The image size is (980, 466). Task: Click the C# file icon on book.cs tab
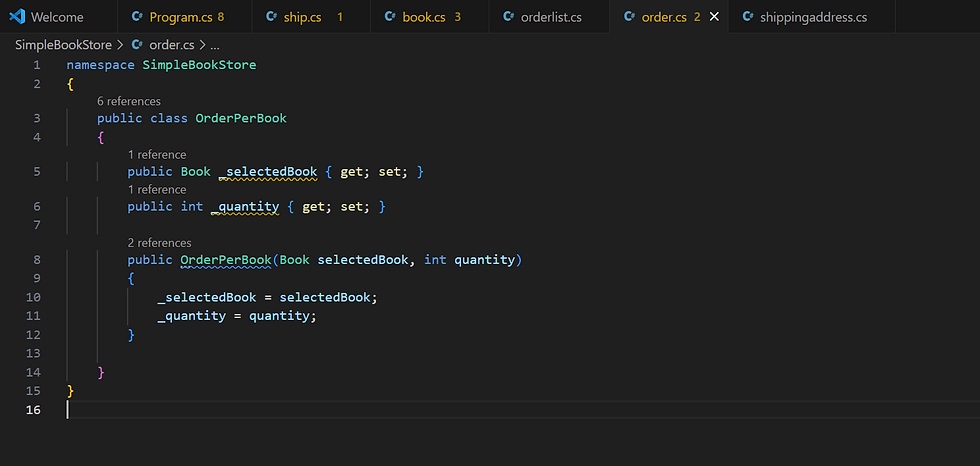pos(389,17)
